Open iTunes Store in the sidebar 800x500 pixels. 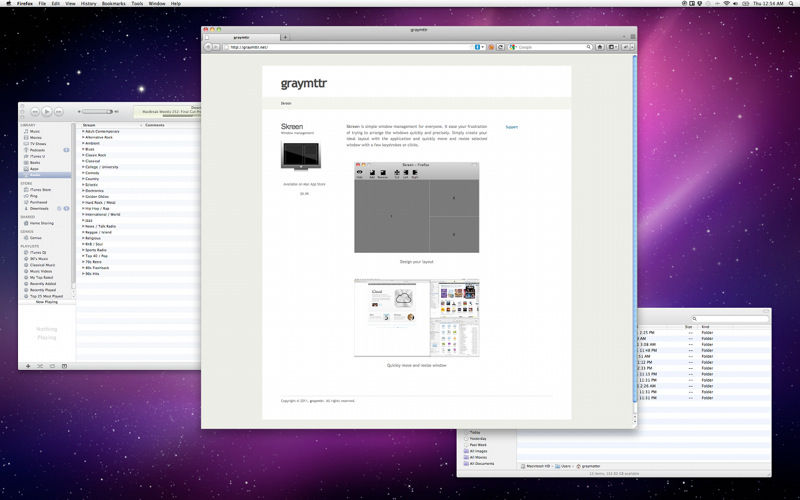[40, 190]
